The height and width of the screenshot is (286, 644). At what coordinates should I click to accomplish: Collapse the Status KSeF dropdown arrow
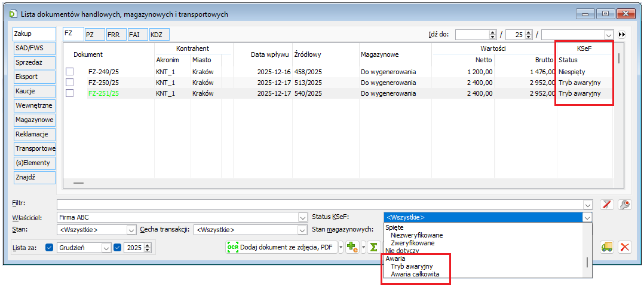pos(588,217)
